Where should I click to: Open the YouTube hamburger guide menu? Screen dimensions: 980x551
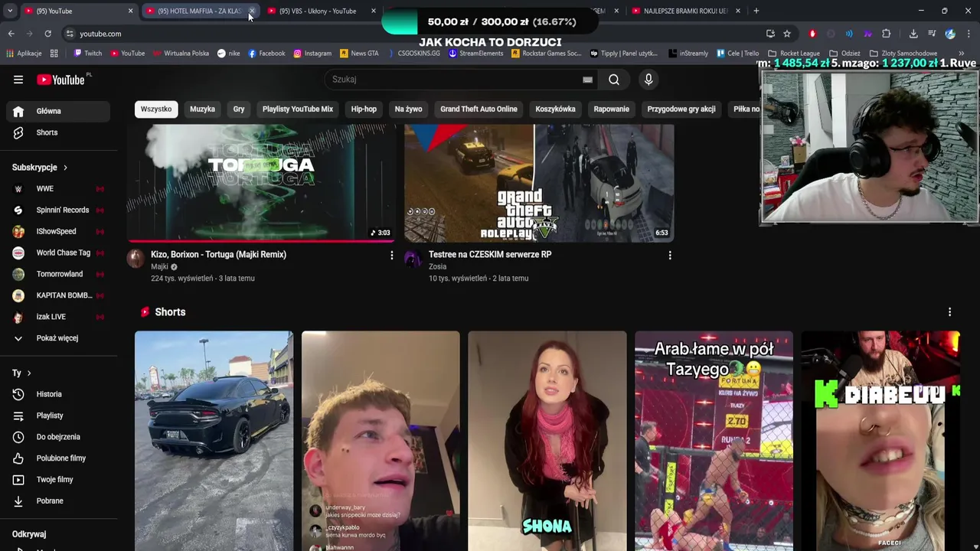tap(18, 80)
